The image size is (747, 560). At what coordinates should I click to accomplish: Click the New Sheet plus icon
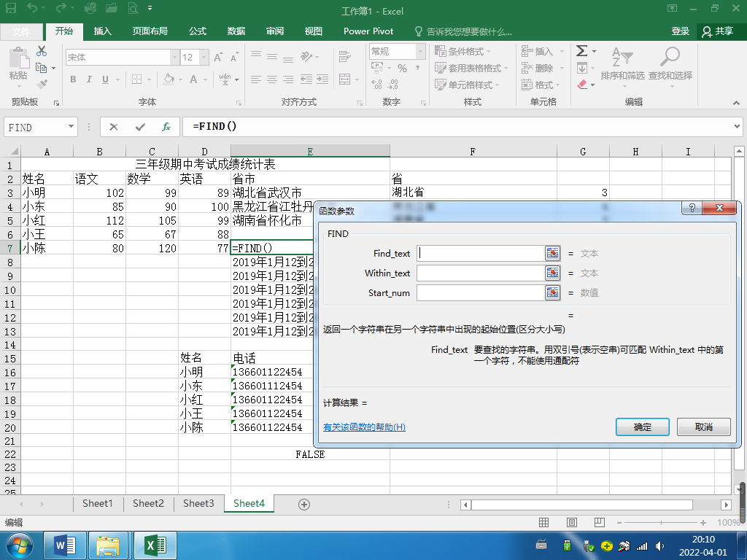point(304,505)
